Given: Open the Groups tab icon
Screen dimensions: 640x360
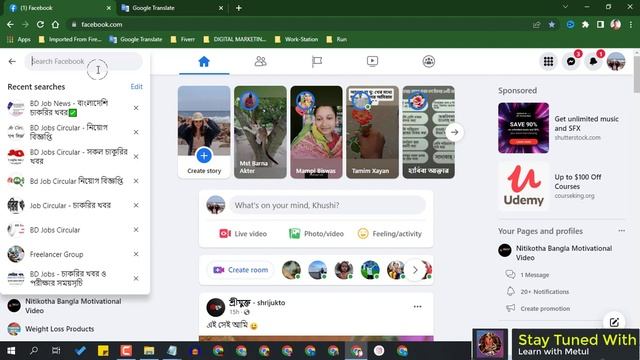Looking at the screenshot, I should coord(429,62).
